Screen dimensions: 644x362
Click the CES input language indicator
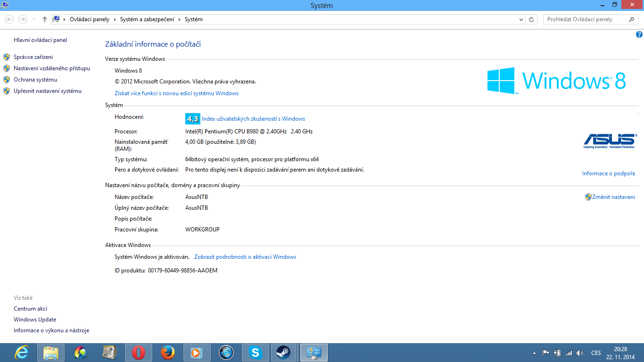tap(596, 353)
